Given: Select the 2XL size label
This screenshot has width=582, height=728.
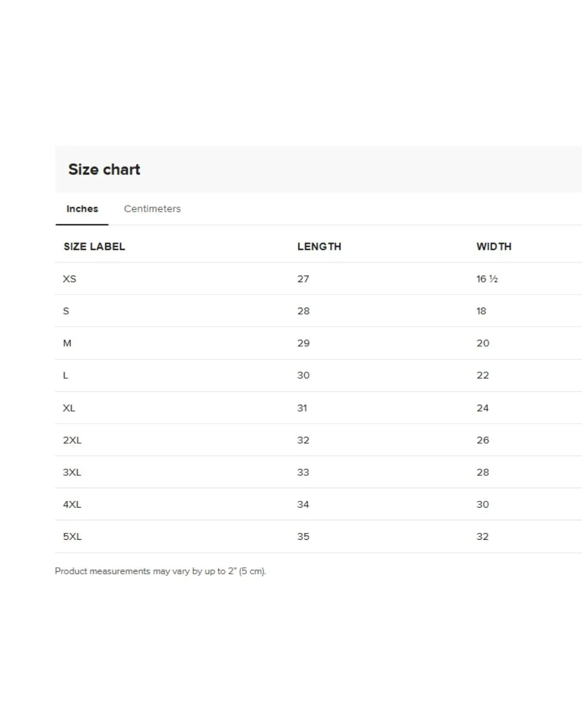Looking at the screenshot, I should (72, 440).
